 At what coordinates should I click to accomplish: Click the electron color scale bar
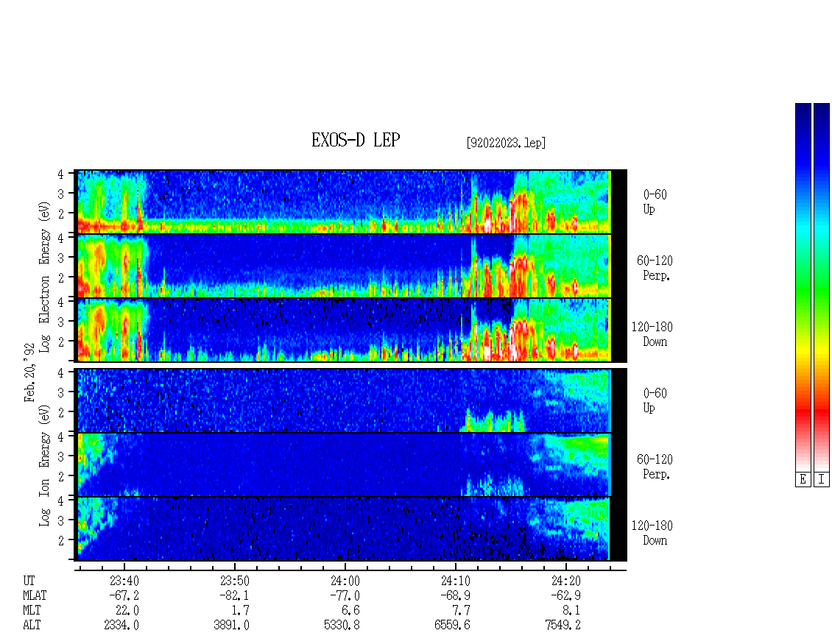pyautogui.click(x=803, y=287)
